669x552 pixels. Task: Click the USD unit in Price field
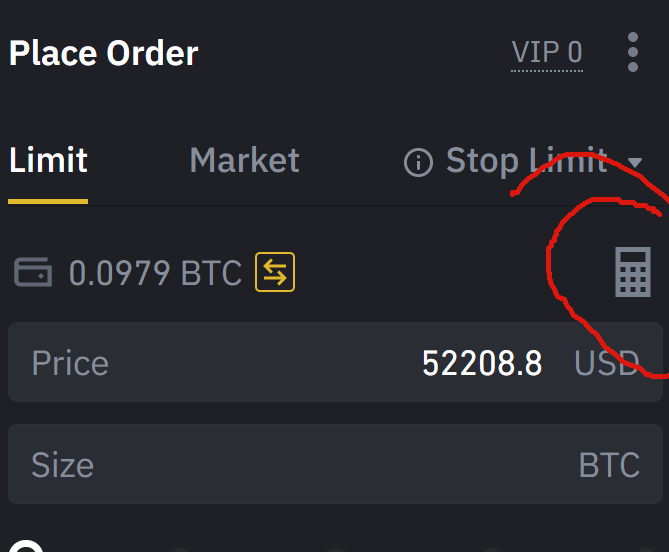pos(607,363)
